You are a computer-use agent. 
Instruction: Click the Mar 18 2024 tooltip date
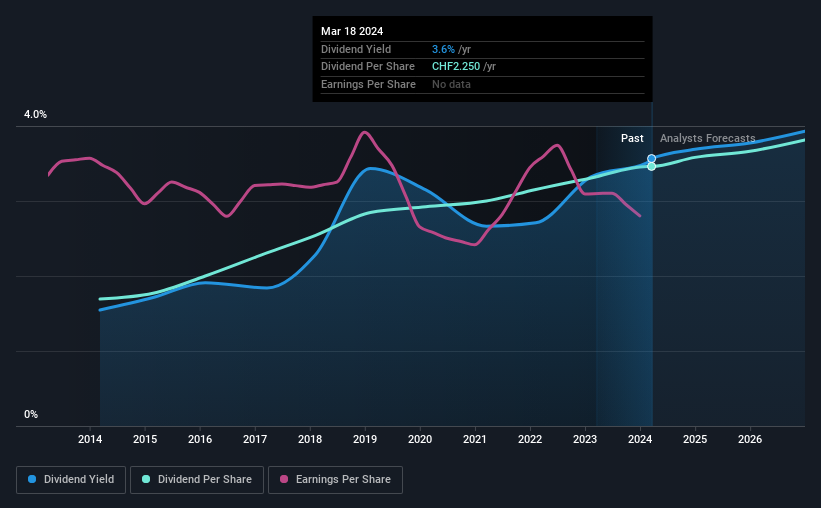352,31
